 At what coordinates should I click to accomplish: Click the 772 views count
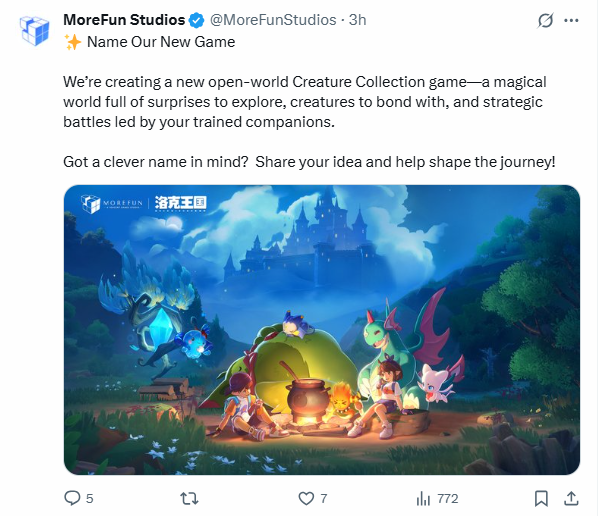[448, 498]
